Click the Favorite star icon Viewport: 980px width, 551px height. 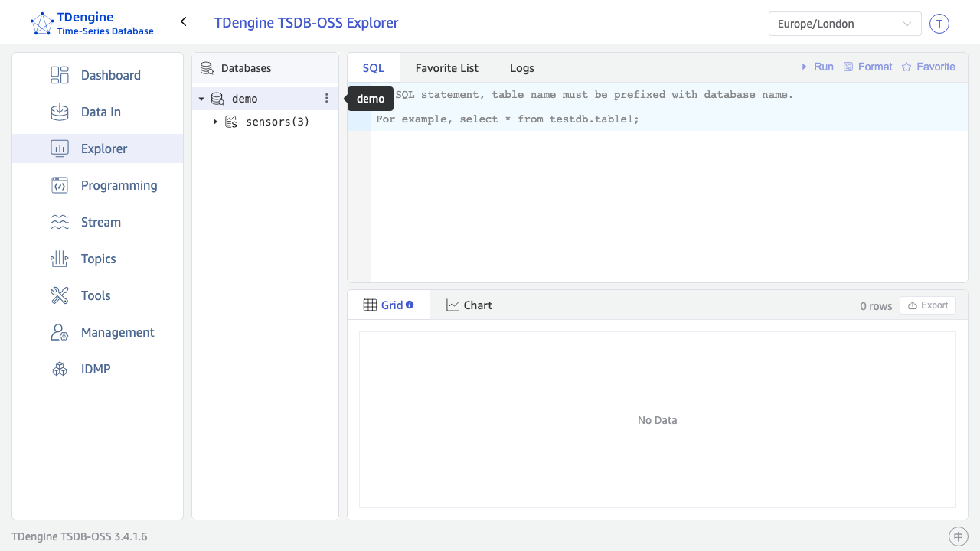tap(906, 67)
